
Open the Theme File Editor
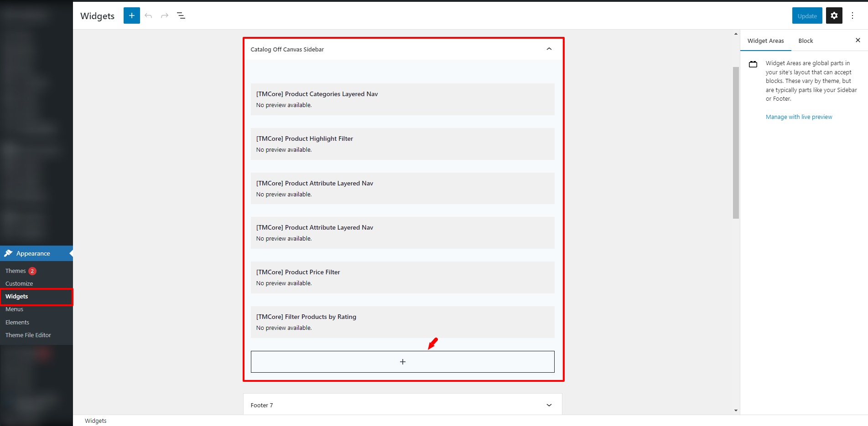click(x=28, y=335)
